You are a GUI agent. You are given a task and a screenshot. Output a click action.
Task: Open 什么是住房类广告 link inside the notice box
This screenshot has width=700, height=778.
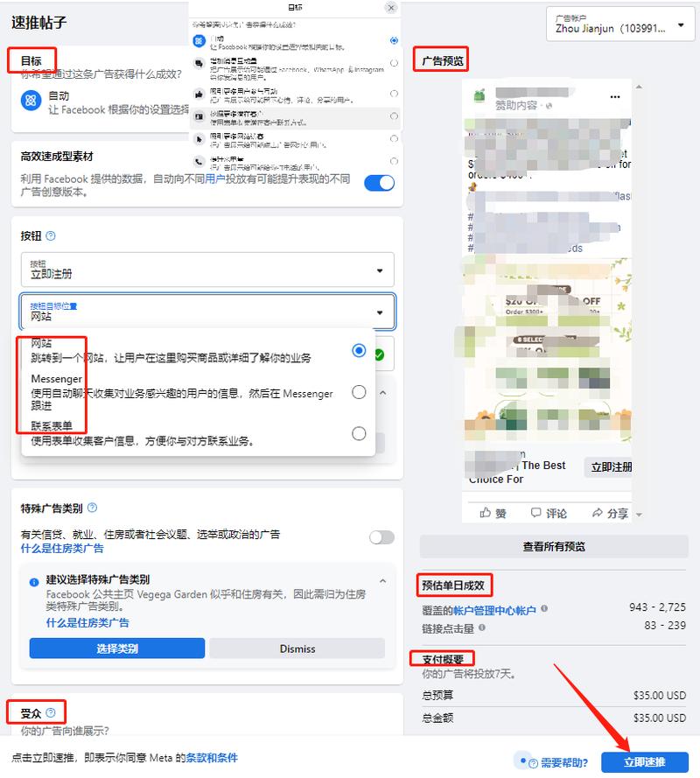pos(87,622)
